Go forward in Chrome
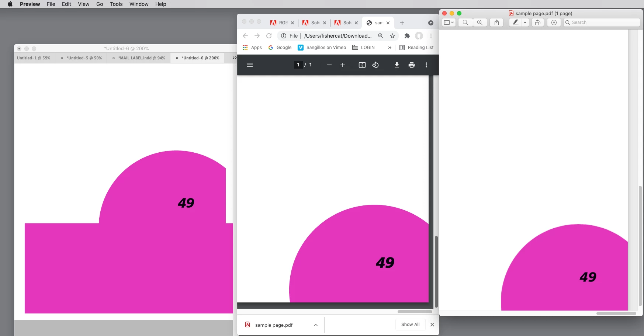This screenshot has height=336, width=644. [257, 36]
